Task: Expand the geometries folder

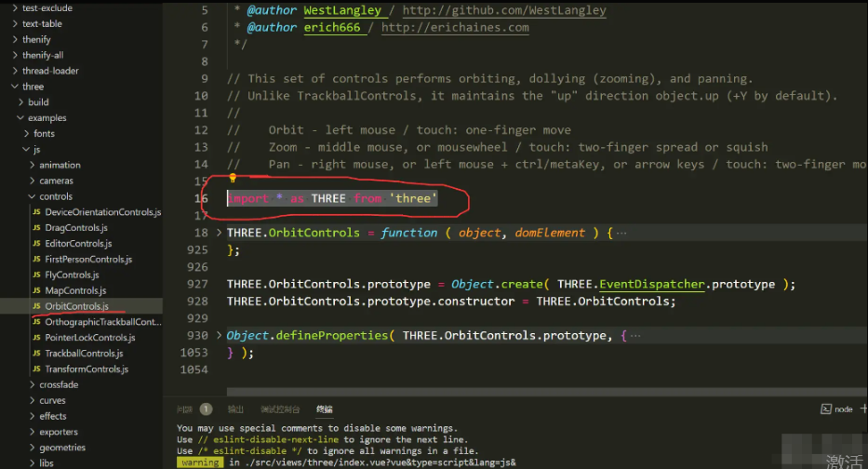Action: [x=32, y=448]
